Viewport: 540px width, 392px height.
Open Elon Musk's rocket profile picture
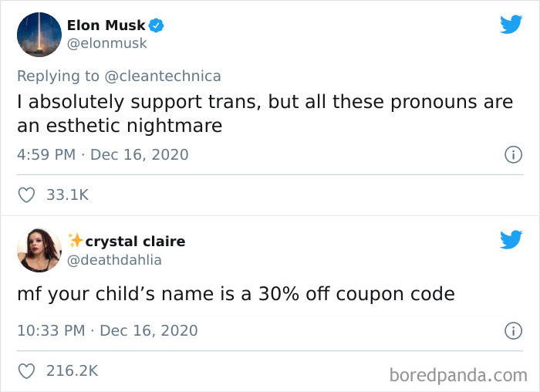(39, 35)
